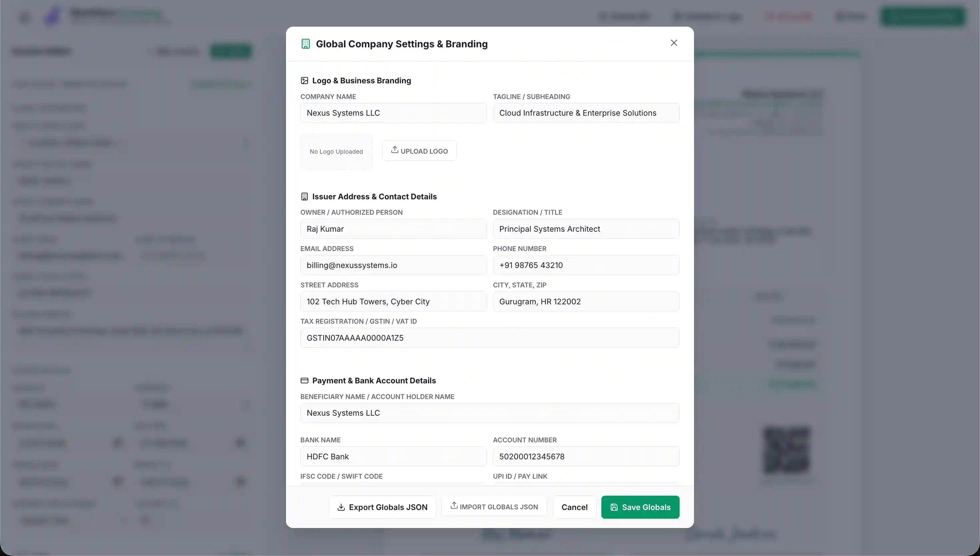Click the card icon beside Payment & Bank Account Details
Screen dimensions: 980x556
[x=304, y=381]
